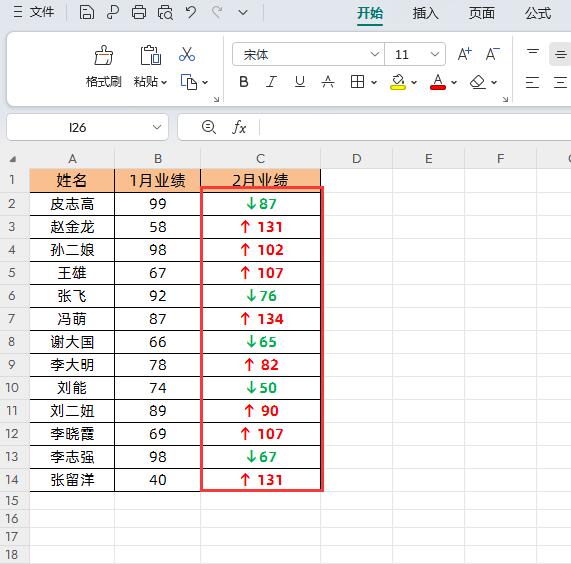Switch to the 公式 tab
Screen dimensions: 571x564
coord(538,13)
